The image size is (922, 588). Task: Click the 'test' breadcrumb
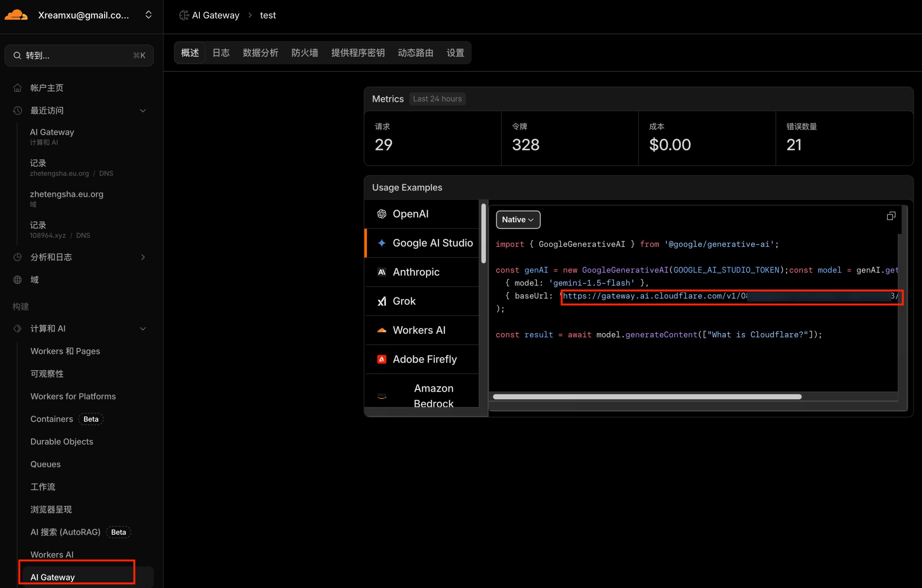click(x=268, y=15)
